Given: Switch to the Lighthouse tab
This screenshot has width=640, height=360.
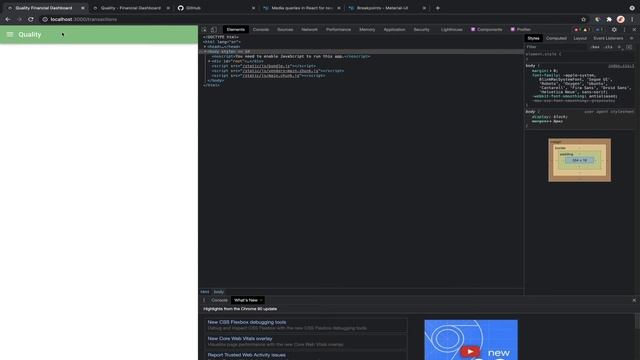Looking at the screenshot, I should 452,29.
